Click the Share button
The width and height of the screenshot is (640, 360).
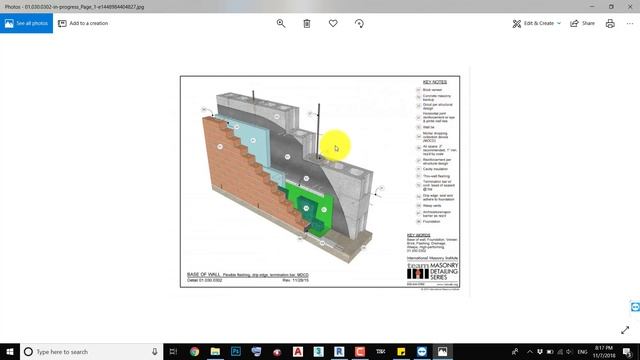(582, 23)
